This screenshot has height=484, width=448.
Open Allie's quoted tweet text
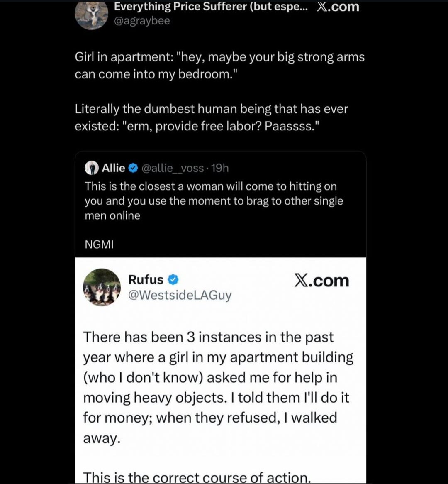(x=214, y=201)
